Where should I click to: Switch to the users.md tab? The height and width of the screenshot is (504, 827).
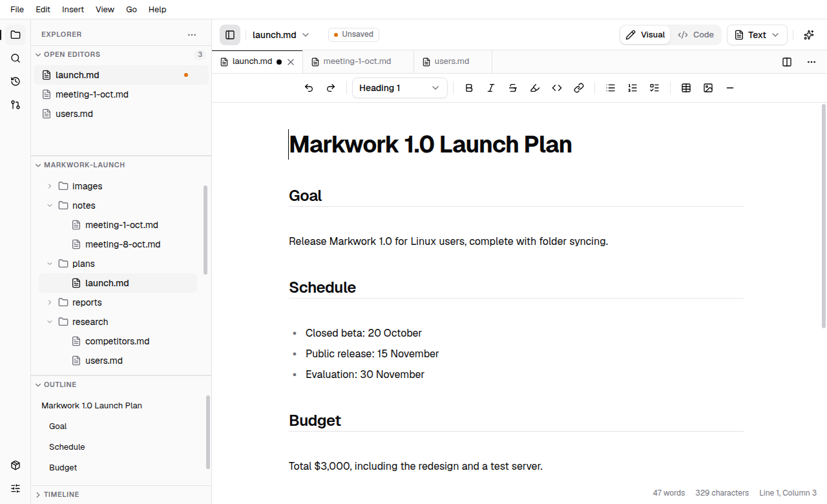(x=453, y=61)
